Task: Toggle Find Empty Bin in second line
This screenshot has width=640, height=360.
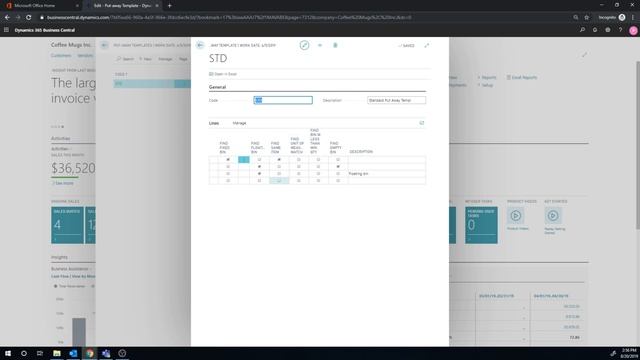Action: [x=338, y=167]
